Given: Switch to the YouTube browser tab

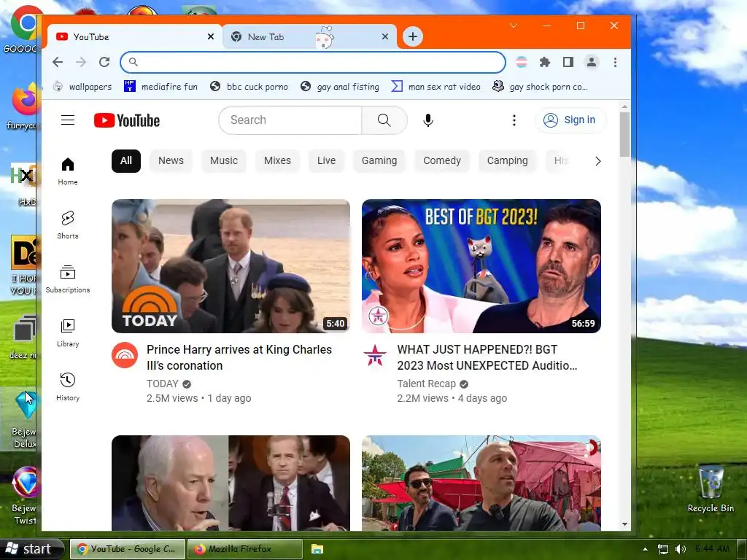Looking at the screenshot, I should pos(133,36).
